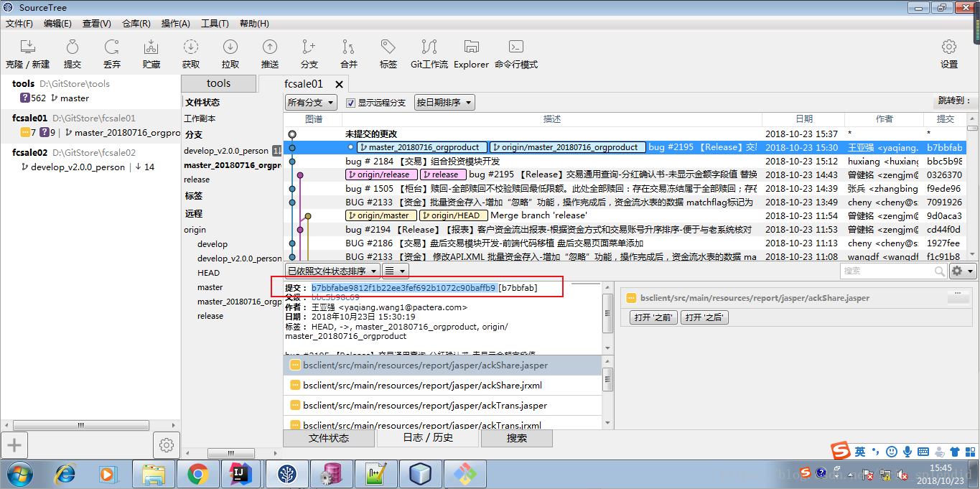
Task: Click the plus icon to add repository
Action: (14, 445)
